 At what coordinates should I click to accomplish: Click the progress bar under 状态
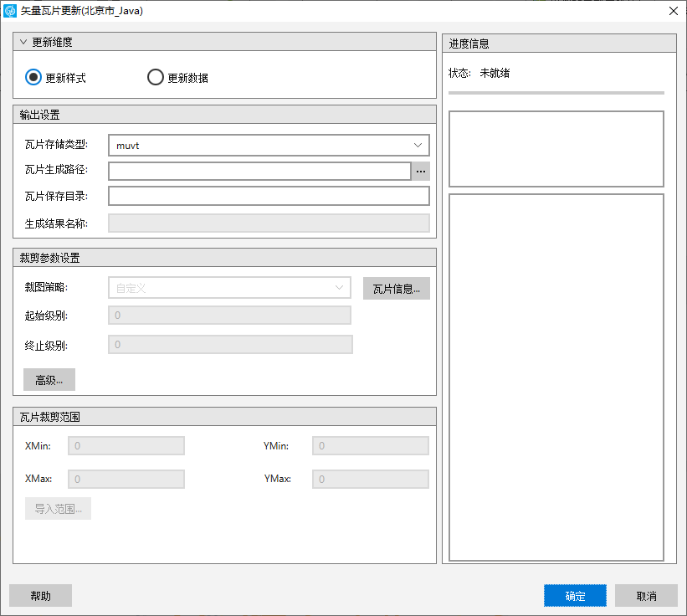[x=556, y=93]
